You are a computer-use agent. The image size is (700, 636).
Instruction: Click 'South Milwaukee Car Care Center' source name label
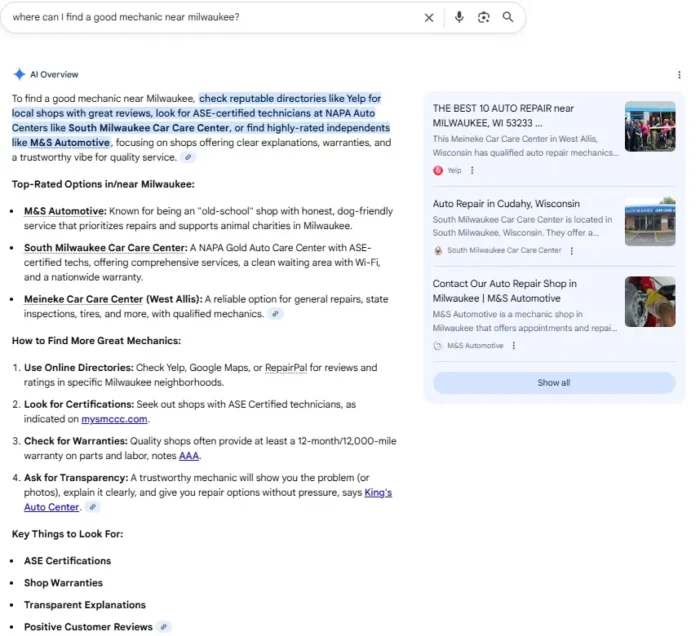tap(504, 250)
